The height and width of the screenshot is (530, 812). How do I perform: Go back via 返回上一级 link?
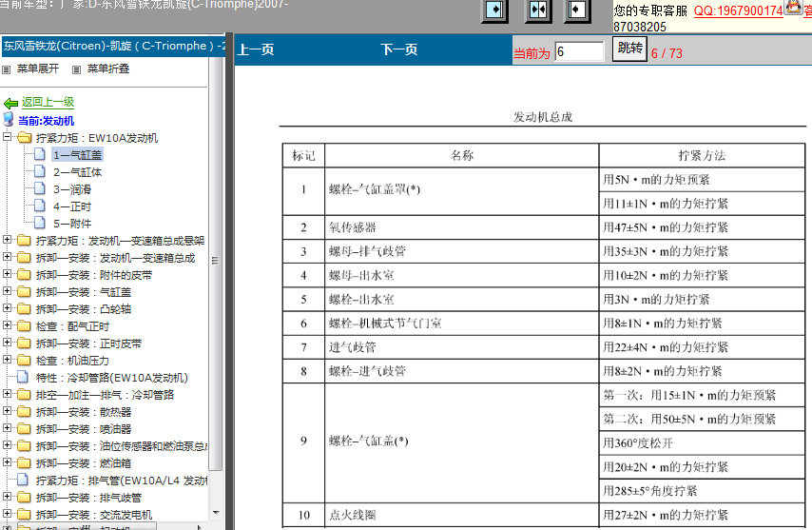[x=48, y=102]
